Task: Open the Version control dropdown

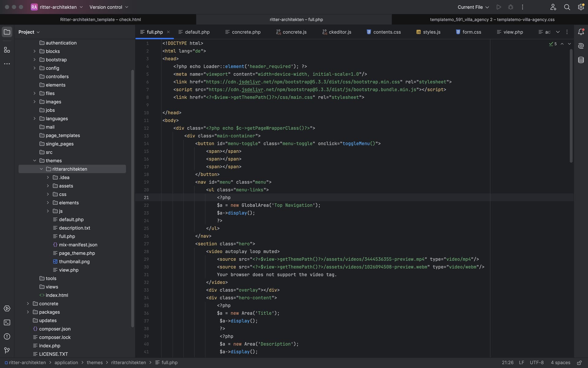Action: tap(109, 7)
